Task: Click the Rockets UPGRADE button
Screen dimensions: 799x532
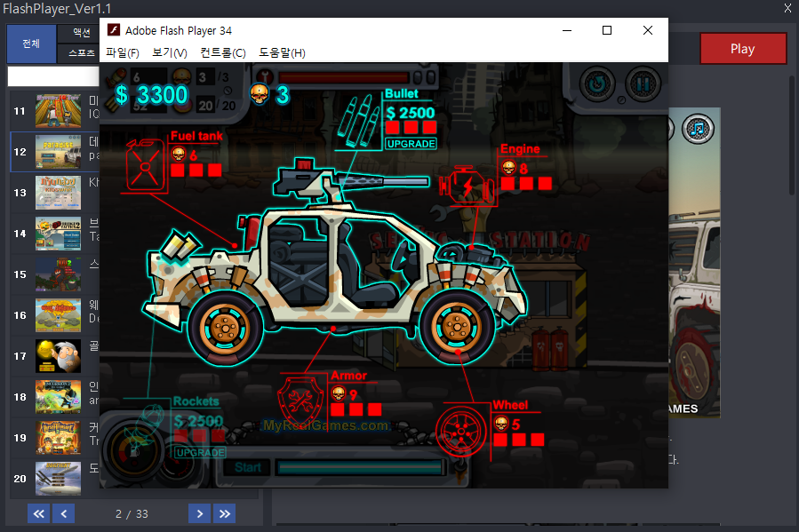Action: (200, 453)
